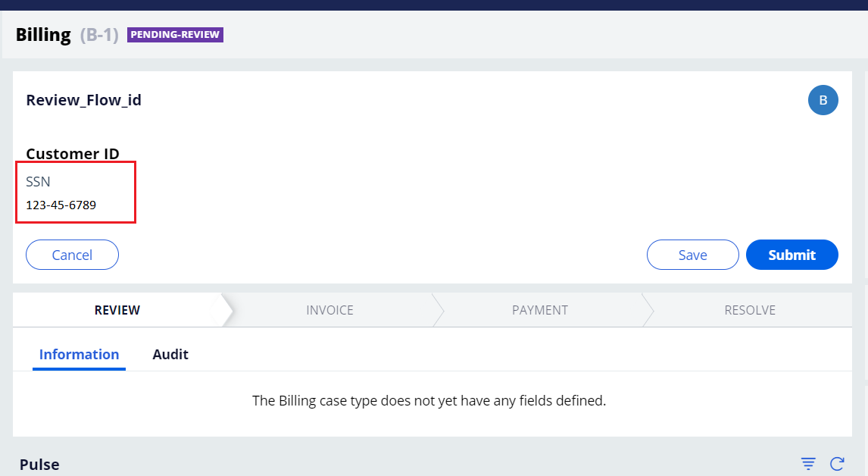This screenshot has width=868, height=476.
Task: Click the PENDING-REVIEW status badge
Action: click(x=175, y=34)
